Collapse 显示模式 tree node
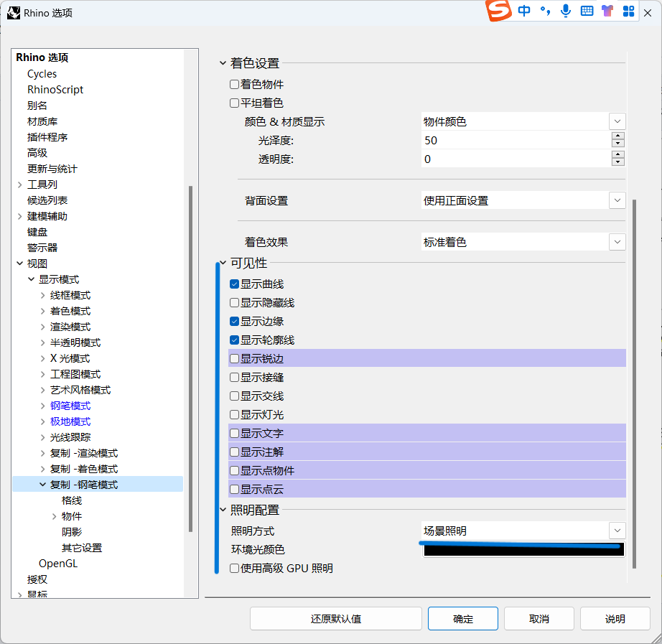The image size is (662, 644). click(x=32, y=279)
